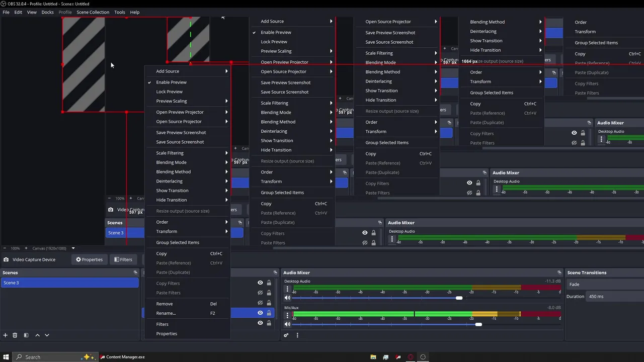Toggle Lock Preview in frontmost context menu
The height and width of the screenshot is (362, 644).
[187, 92]
